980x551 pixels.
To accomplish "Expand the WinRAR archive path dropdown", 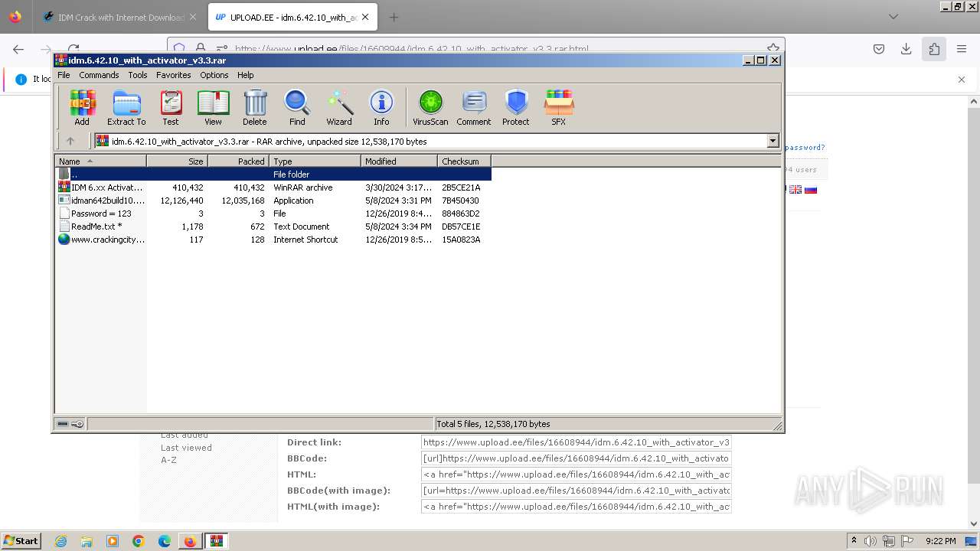I will point(773,141).
